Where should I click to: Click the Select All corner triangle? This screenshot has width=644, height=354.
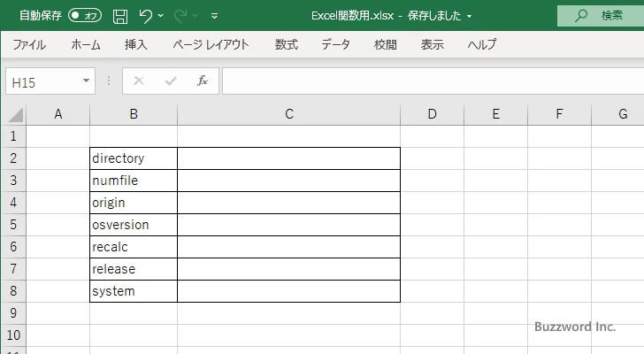[16, 114]
